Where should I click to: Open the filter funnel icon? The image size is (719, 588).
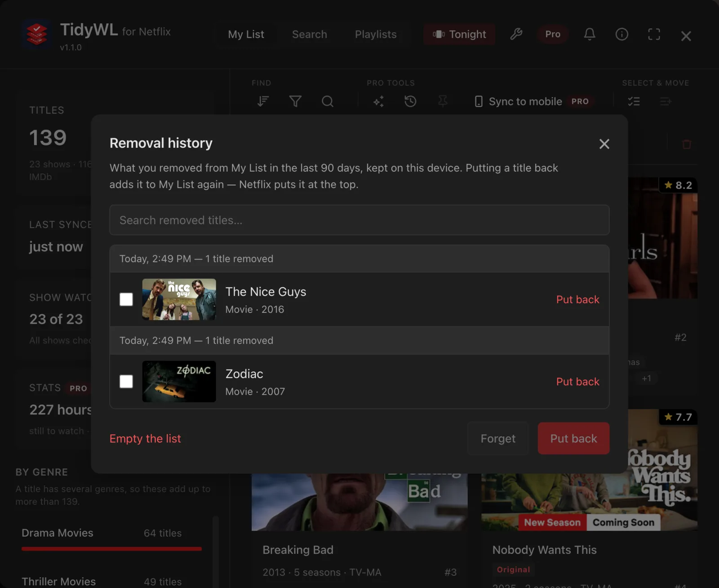[x=295, y=101]
